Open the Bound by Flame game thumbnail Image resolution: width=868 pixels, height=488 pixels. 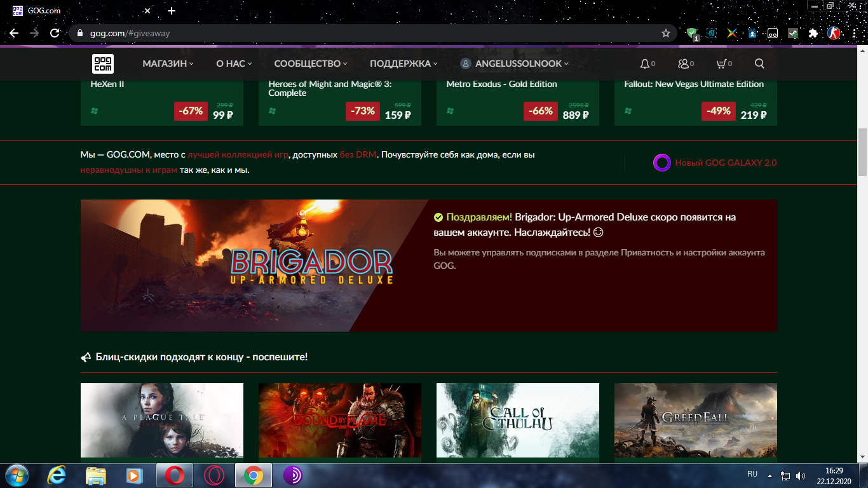pyautogui.click(x=340, y=420)
